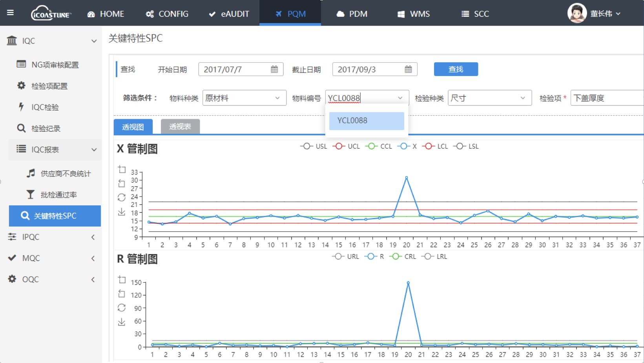The image size is (644, 363).
Task: Download the X control chart image
Action: click(x=122, y=212)
